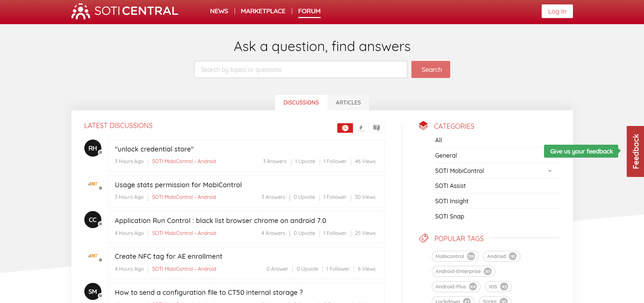
Task: Open Application Run Control black list discussion
Action: 220,221
